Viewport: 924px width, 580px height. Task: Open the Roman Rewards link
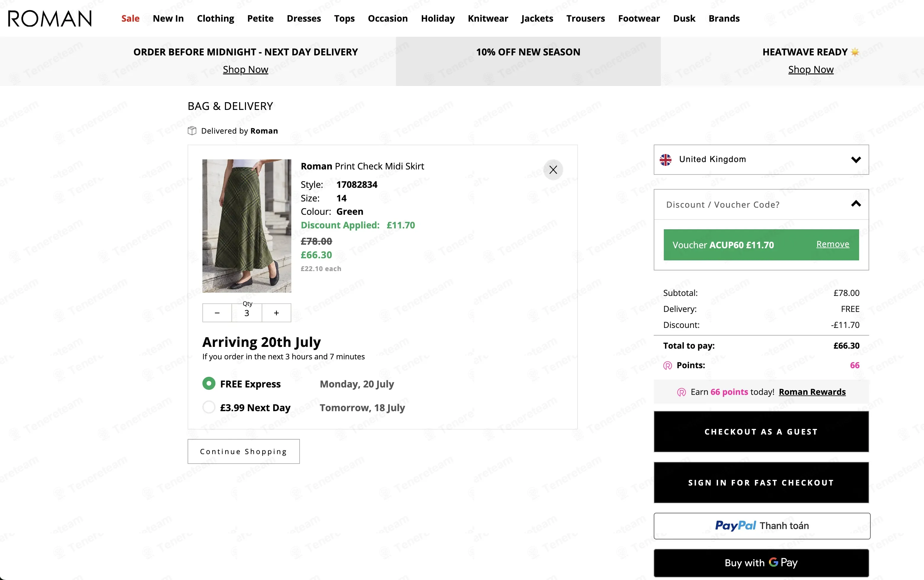812,392
